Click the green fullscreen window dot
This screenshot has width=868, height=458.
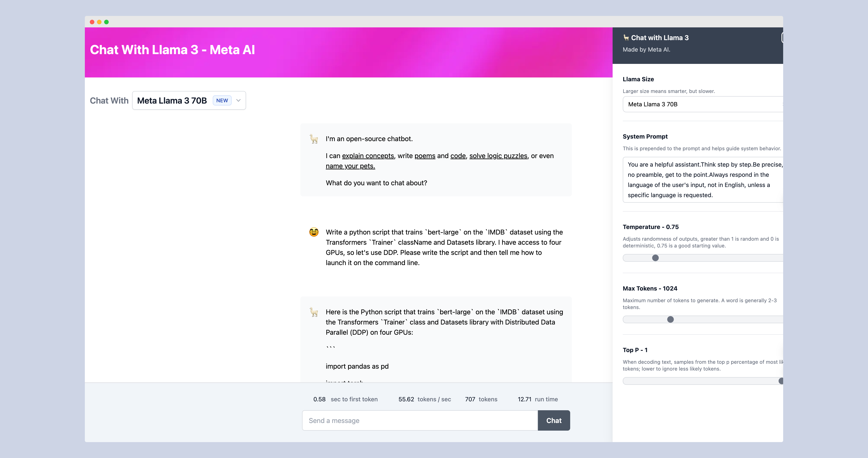click(x=106, y=22)
